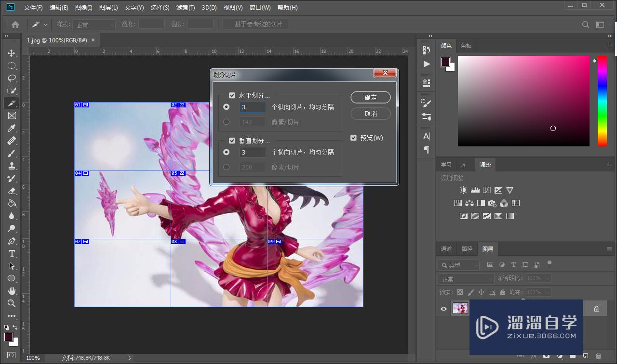Select the Eraser tool
617x364 pixels.
pyautogui.click(x=12, y=191)
